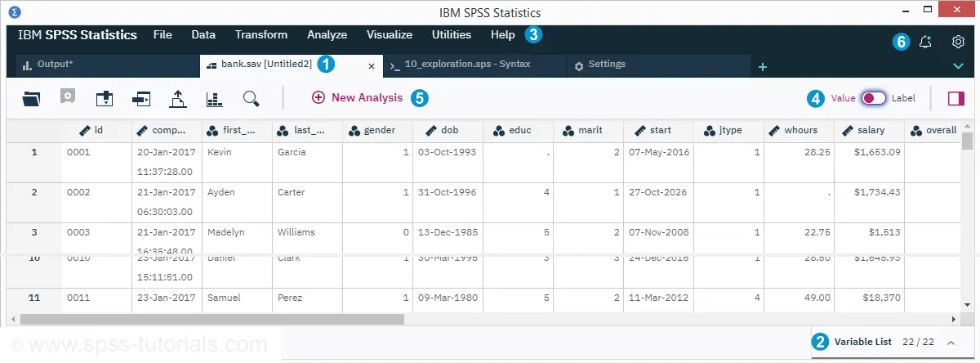Click the vertical scrollbar thumb
The height and width of the screenshot is (363, 980).
[x=968, y=142]
